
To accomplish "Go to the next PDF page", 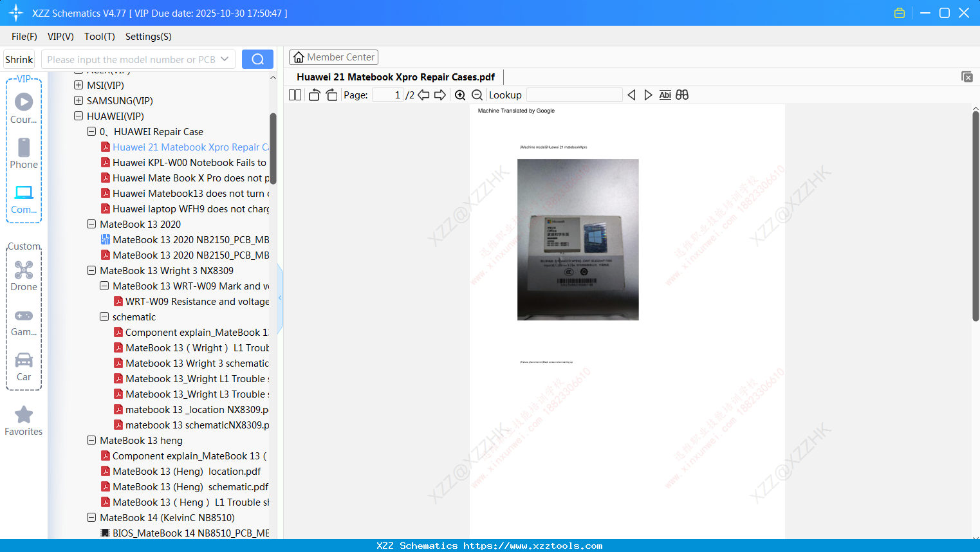I will pos(440,95).
